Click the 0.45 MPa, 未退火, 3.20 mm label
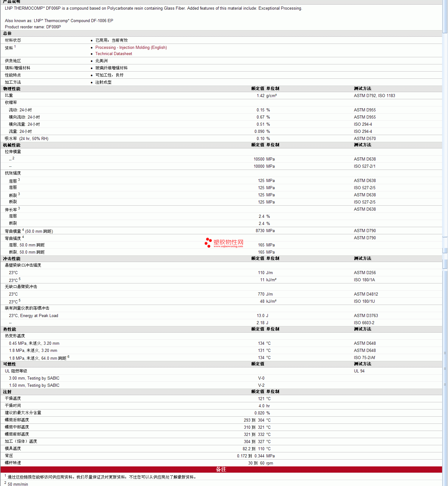Viewport: 448px width, 486px height. tap(34, 343)
